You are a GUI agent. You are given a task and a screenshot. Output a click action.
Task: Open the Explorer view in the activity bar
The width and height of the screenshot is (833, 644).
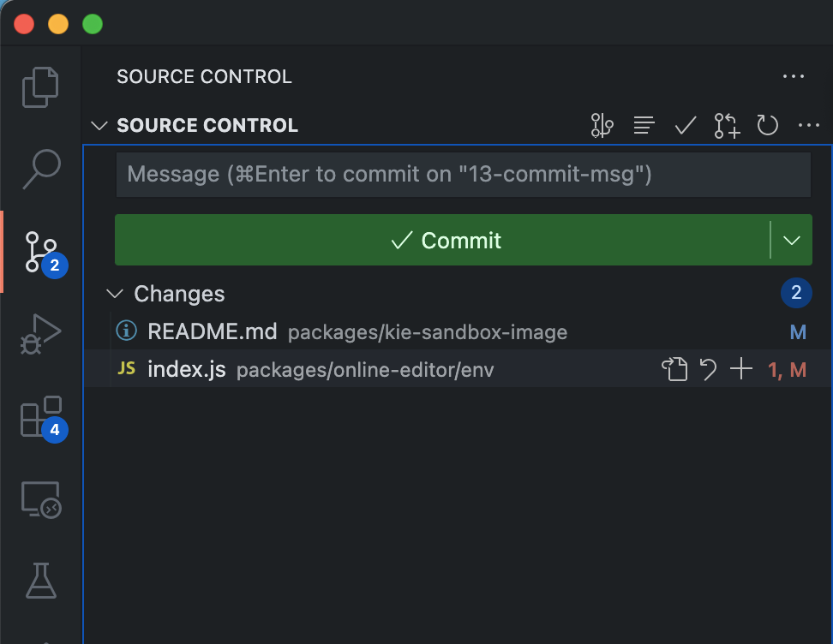tap(40, 86)
